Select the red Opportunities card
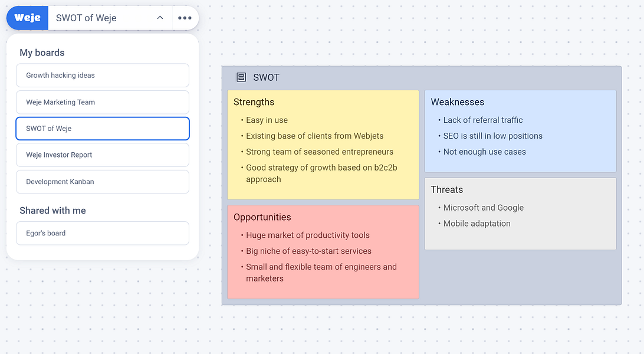 [323, 252]
